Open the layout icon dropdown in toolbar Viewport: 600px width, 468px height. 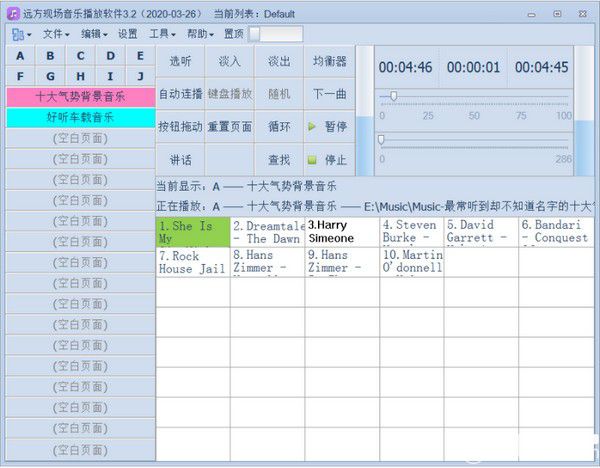click(x=21, y=34)
